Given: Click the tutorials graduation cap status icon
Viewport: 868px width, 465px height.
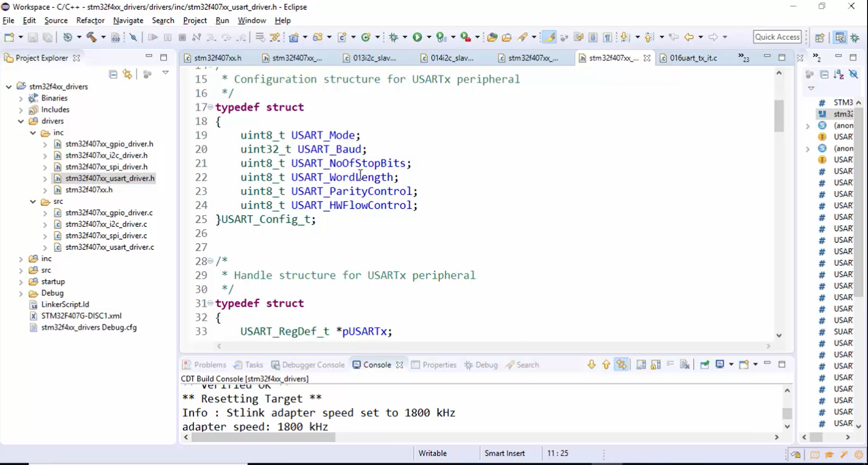Looking at the screenshot, I should point(829,455).
